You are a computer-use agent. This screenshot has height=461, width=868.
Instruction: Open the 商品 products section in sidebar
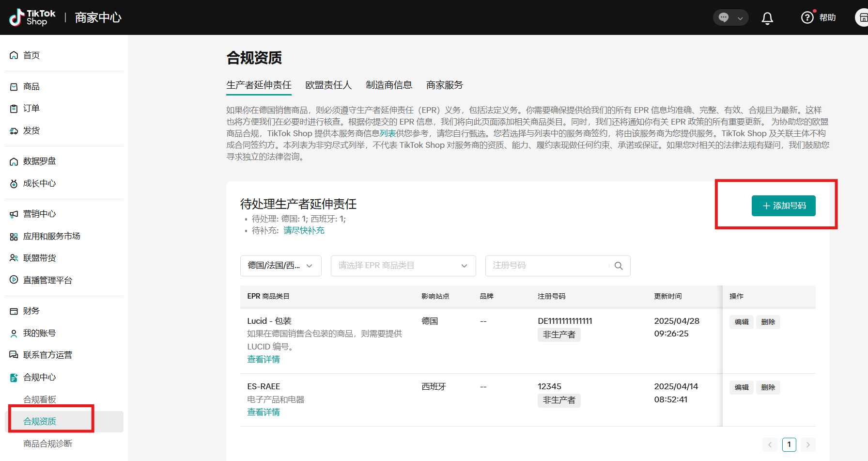coord(13,86)
